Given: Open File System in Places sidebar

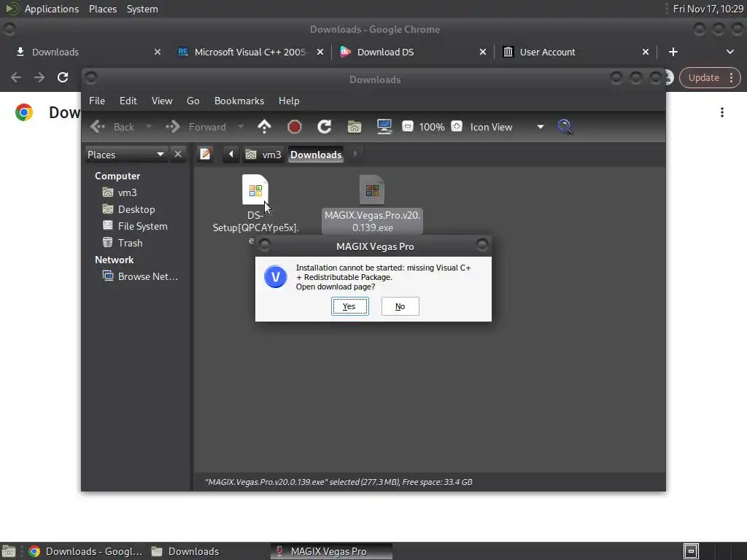Looking at the screenshot, I should pyautogui.click(x=142, y=226).
